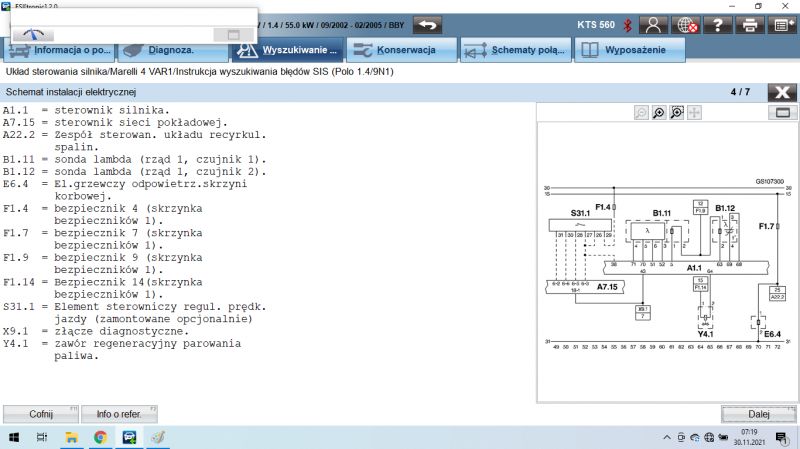Click the ESI[tronic] car app taskbar icon
The width and height of the screenshot is (800, 449).
pyautogui.click(x=130, y=437)
